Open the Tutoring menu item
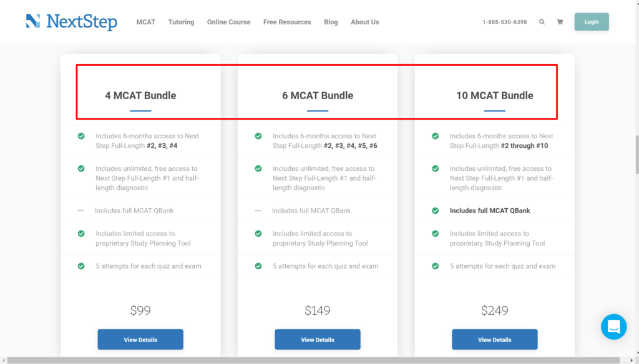The height and width of the screenshot is (364, 639). pyautogui.click(x=181, y=22)
